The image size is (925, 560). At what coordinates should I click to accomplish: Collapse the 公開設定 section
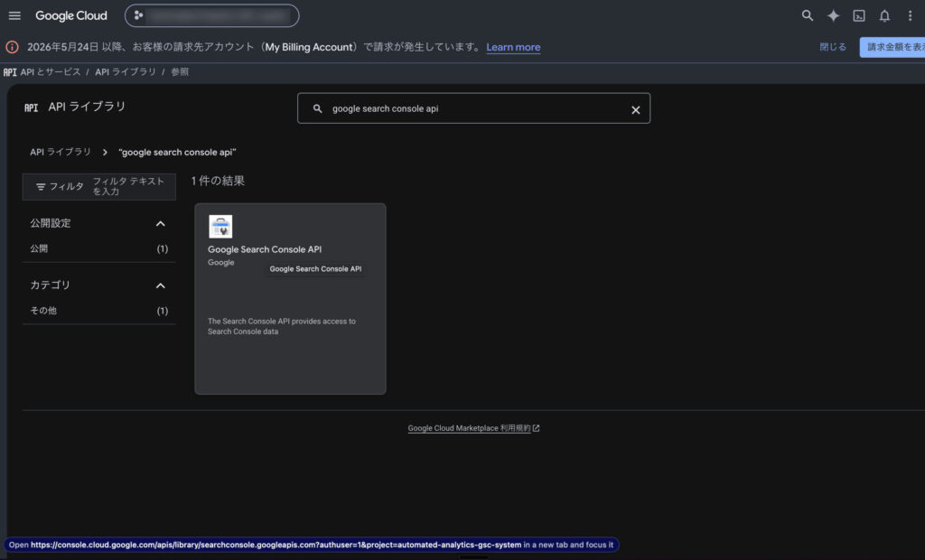click(161, 224)
